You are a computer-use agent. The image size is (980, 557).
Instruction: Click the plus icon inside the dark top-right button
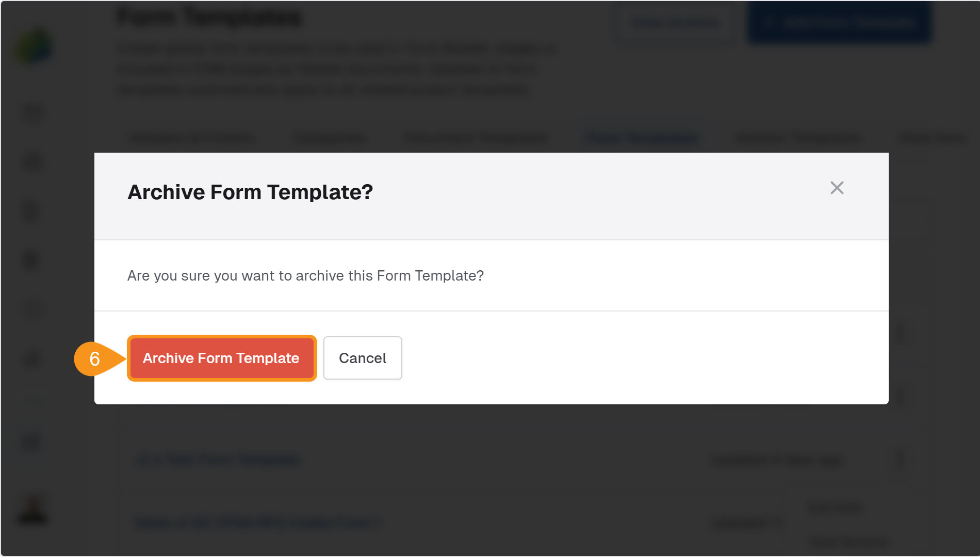click(770, 22)
